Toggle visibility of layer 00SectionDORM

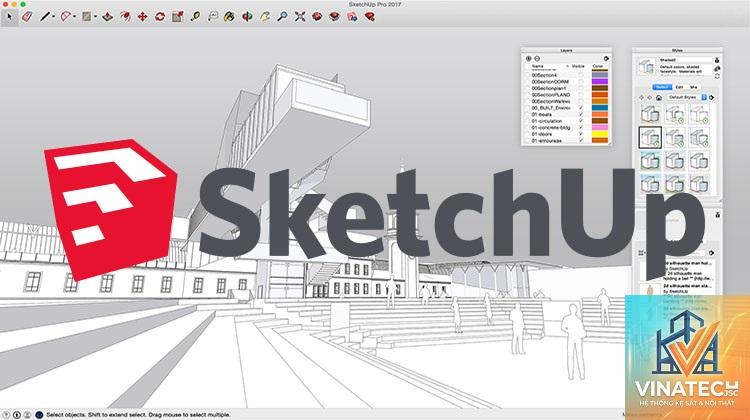pos(581,82)
